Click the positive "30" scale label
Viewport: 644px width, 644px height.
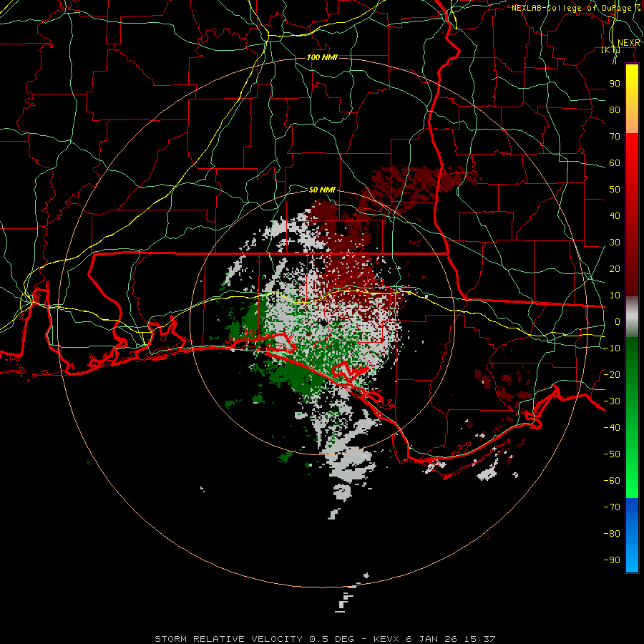pos(615,243)
